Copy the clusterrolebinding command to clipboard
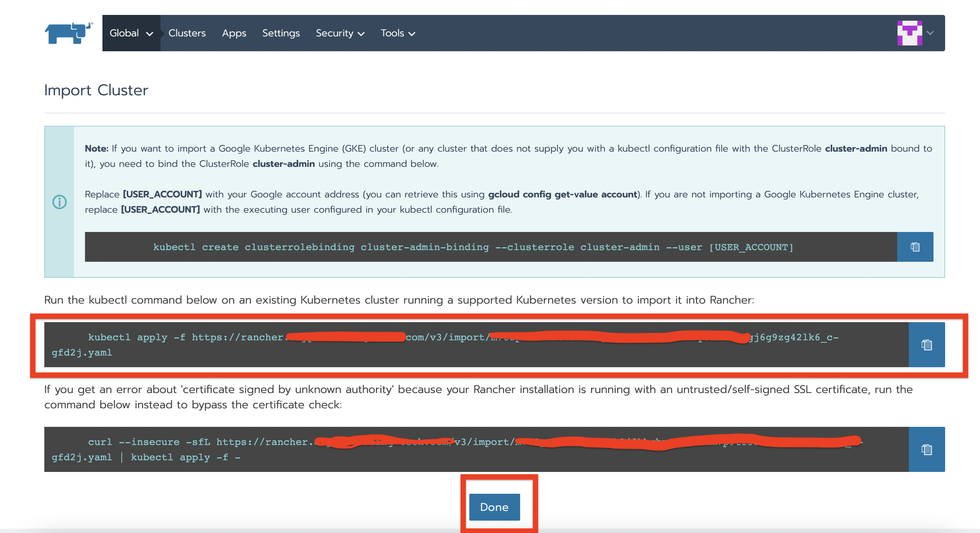Viewport: 980px width, 533px height. tap(915, 247)
